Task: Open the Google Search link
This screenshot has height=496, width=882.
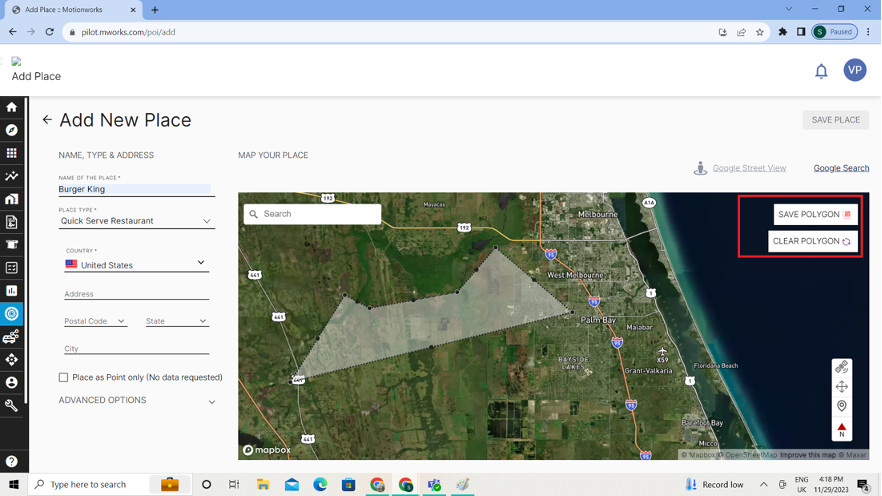Action: click(x=841, y=168)
